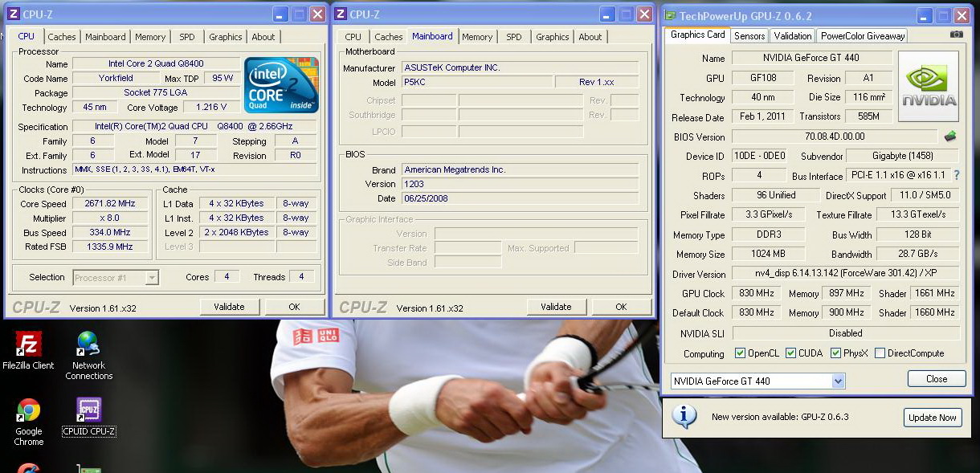Viewport: 980px width, 473px height.
Task: Click GPU-Z title bar app icon
Action: point(670,15)
